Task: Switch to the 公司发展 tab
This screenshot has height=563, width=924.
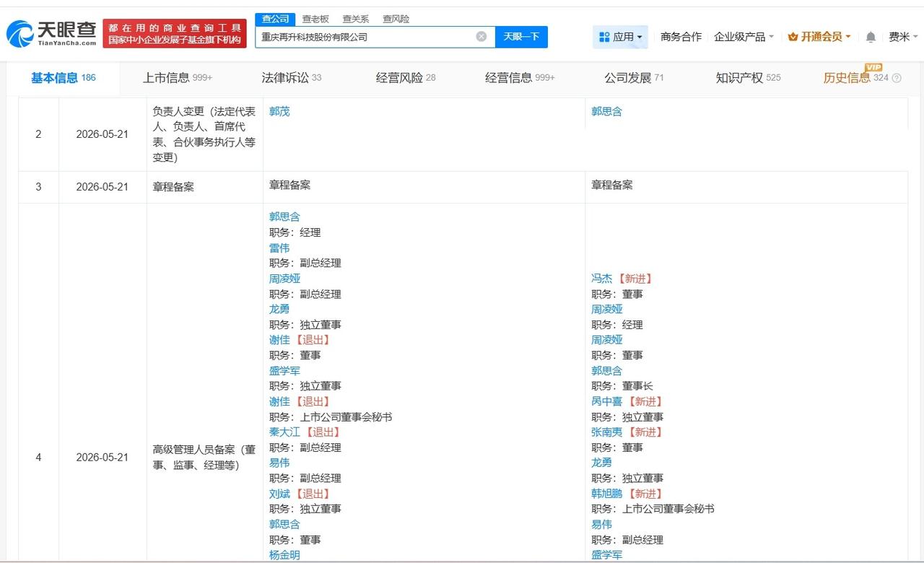Action: [x=634, y=78]
